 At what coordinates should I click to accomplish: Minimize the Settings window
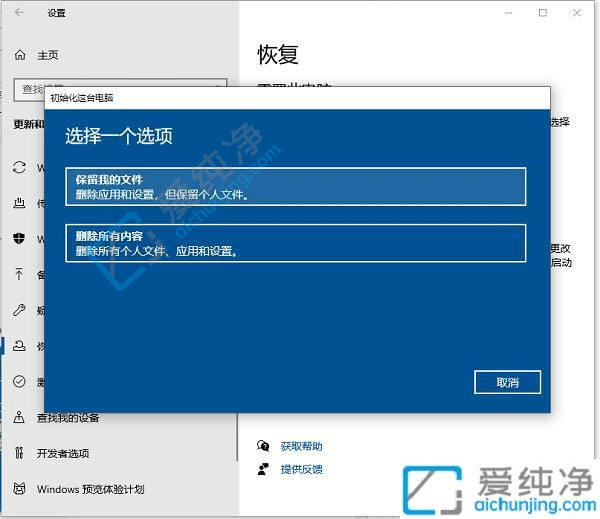click(508, 13)
